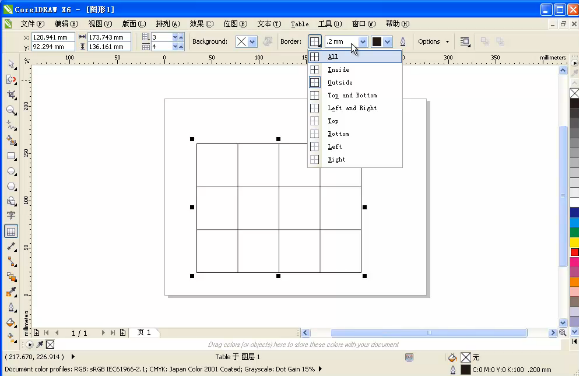The height and width of the screenshot is (376, 579).
Task: Go to the last page button
Action: pos(113,333)
